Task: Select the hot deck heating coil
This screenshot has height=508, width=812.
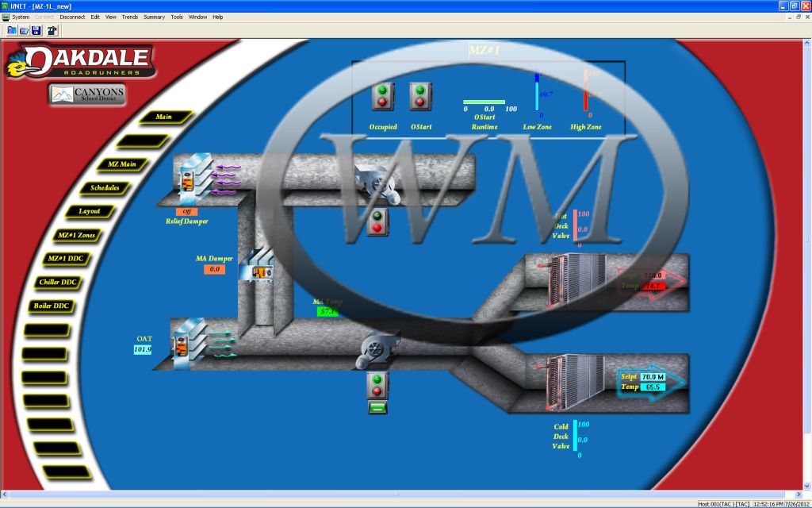Action: point(576,280)
